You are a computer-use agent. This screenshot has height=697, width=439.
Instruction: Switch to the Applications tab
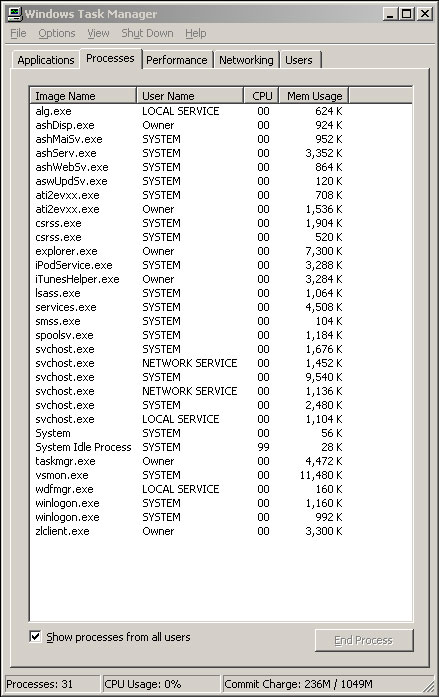click(46, 60)
